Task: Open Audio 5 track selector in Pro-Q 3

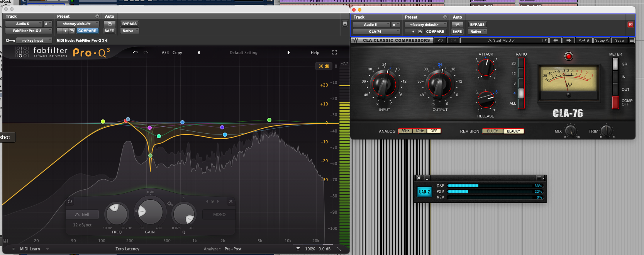Action: click(24, 24)
